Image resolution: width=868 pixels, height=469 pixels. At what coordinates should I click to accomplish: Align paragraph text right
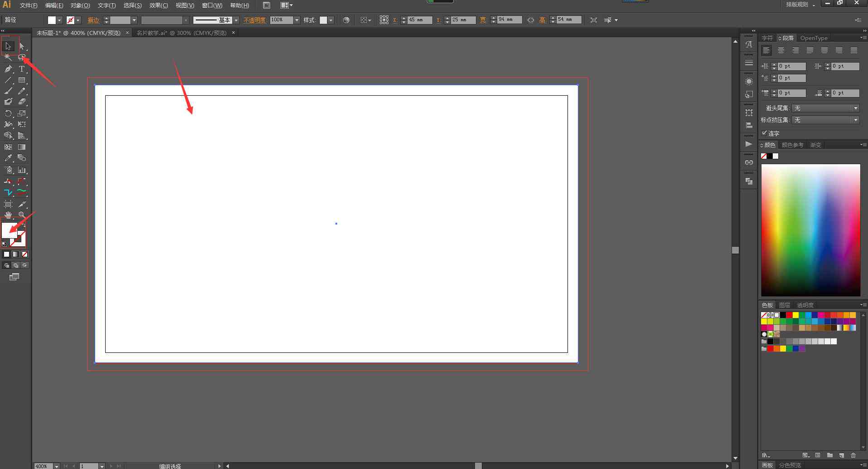[x=795, y=50]
